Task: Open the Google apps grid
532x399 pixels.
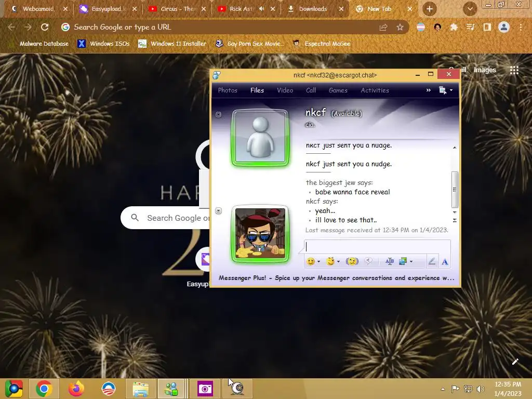Action: pyautogui.click(x=514, y=70)
